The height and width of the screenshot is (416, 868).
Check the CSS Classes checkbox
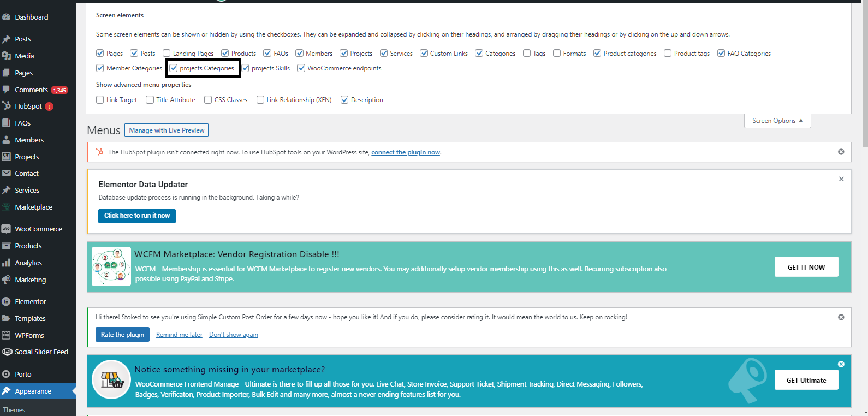point(208,100)
